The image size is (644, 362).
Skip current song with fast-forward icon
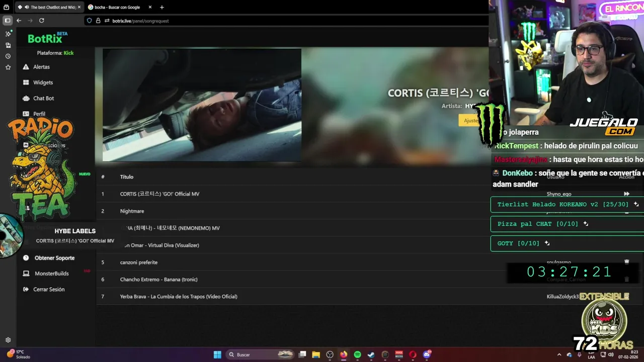[x=626, y=194]
